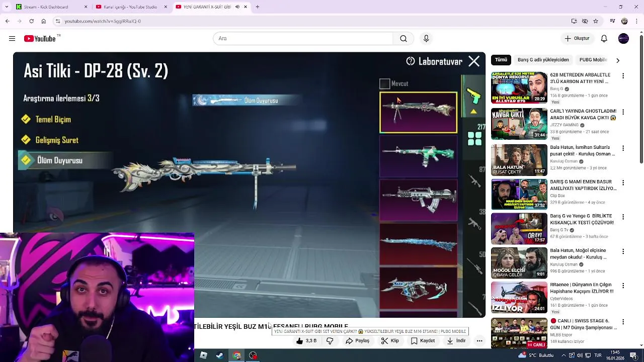Open the 628 Metreden Arbaletle video thumbnail

(x=519, y=87)
